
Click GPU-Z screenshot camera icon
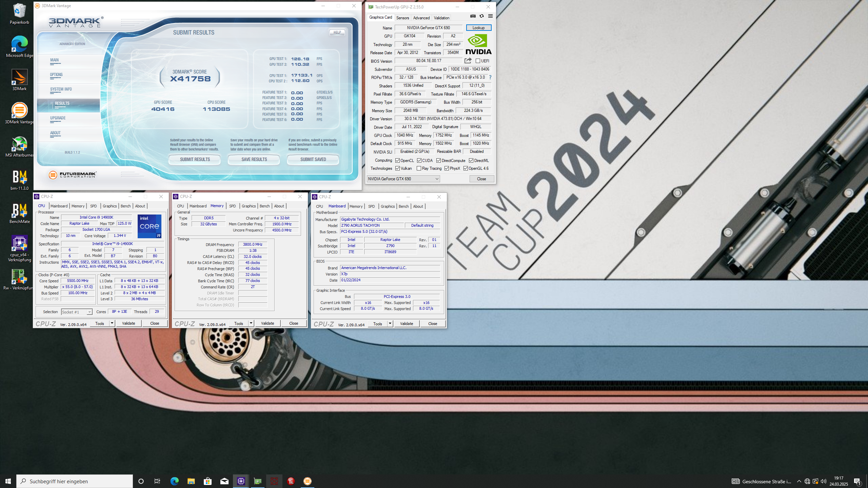473,16
